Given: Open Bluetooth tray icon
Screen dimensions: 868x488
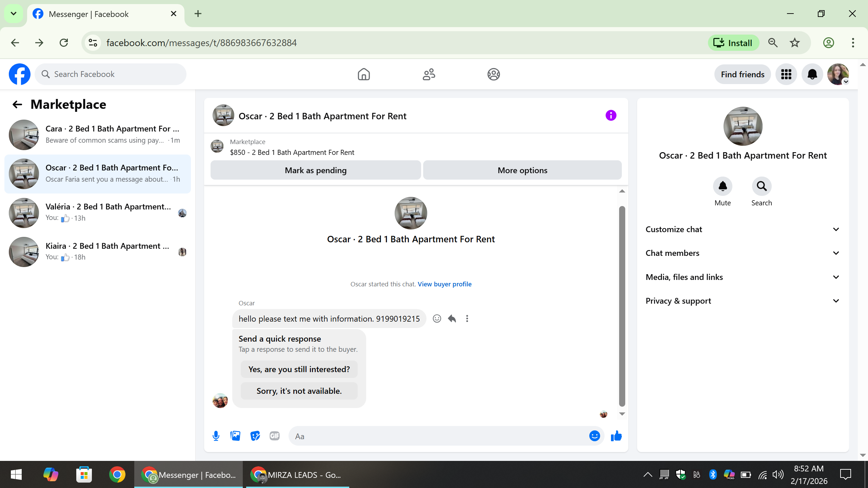Looking at the screenshot, I should 713,474.
